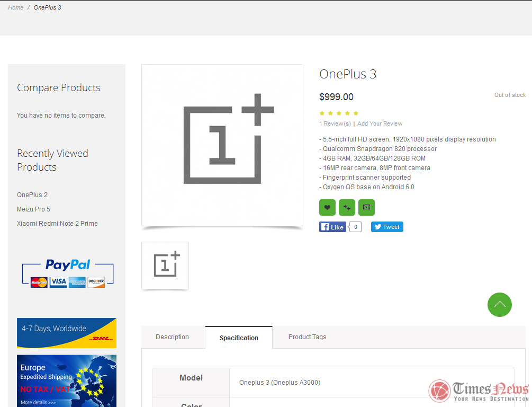Select the Specification tab

click(239, 338)
